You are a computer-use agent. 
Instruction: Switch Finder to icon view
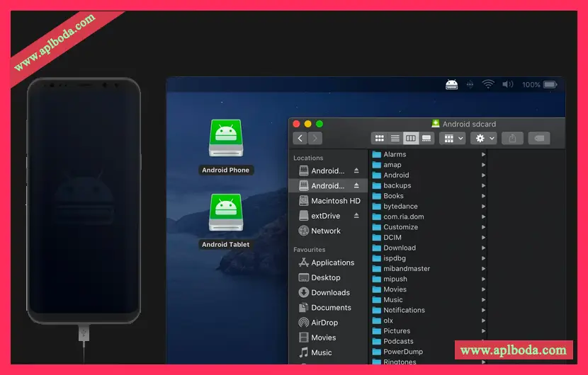pyautogui.click(x=379, y=138)
